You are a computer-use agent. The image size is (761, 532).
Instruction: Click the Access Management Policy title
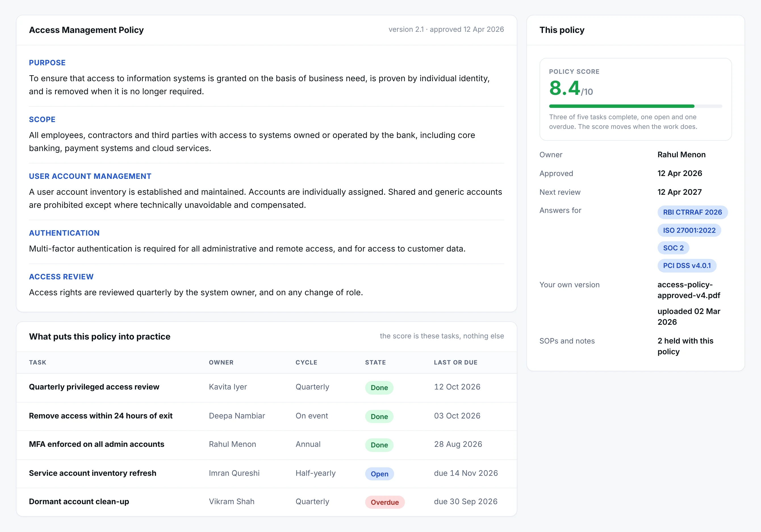[86, 30]
